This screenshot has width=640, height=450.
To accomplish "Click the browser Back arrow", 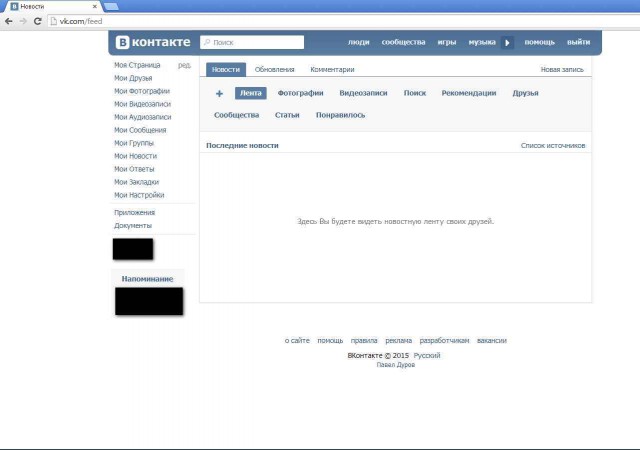I will click(x=9, y=21).
